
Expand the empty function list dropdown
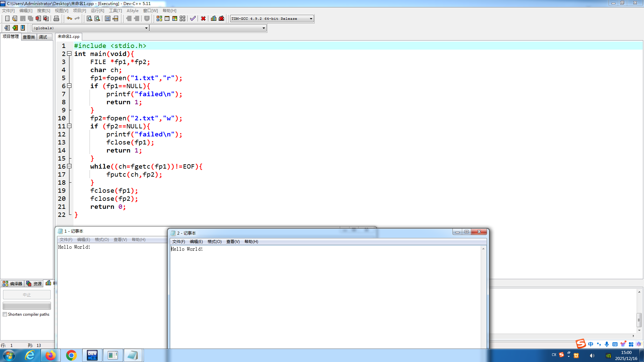coord(264,28)
